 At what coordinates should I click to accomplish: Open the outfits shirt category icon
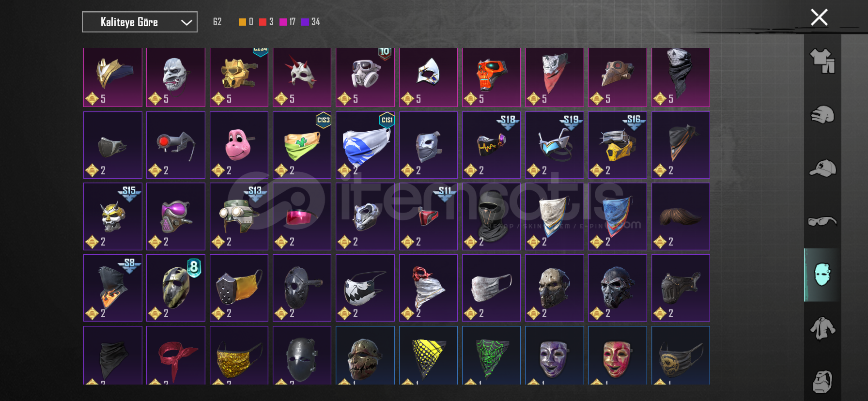tap(822, 61)
